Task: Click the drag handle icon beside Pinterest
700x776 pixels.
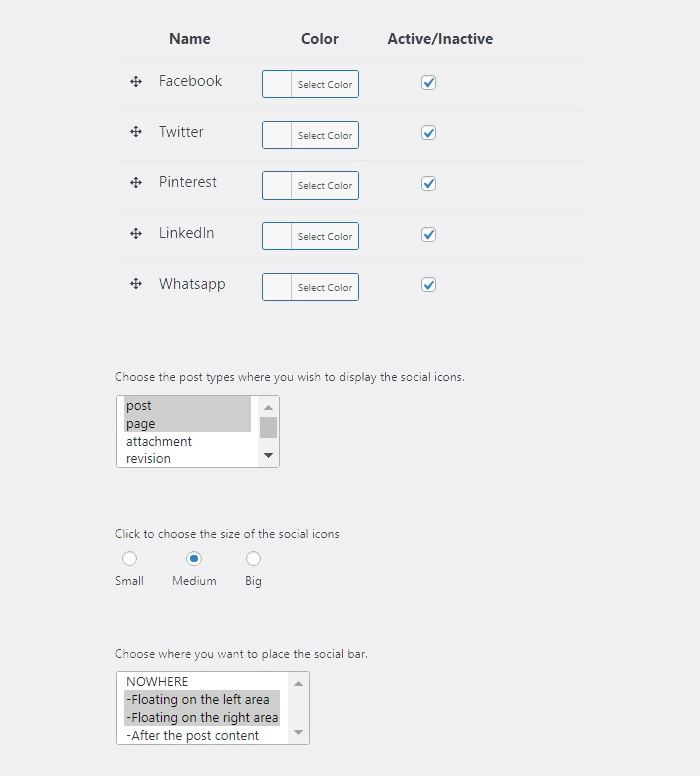Action: point(136,183)
